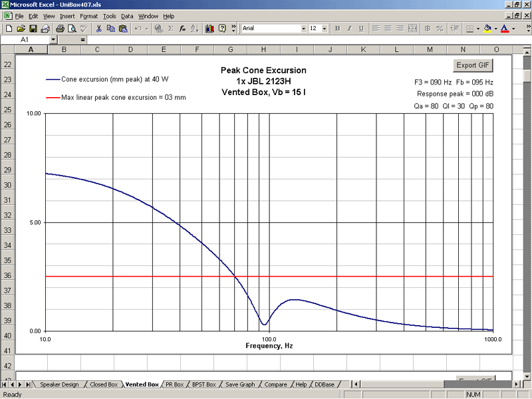The height and width of the screenshot is (399, 532).
Task: Run the Spelling check icon
Action: click(x=84, y=29)
